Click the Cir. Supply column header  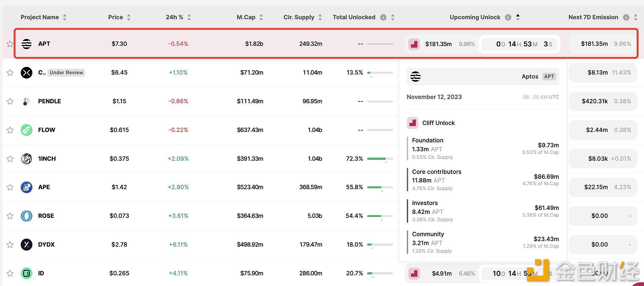click(299, 17)
